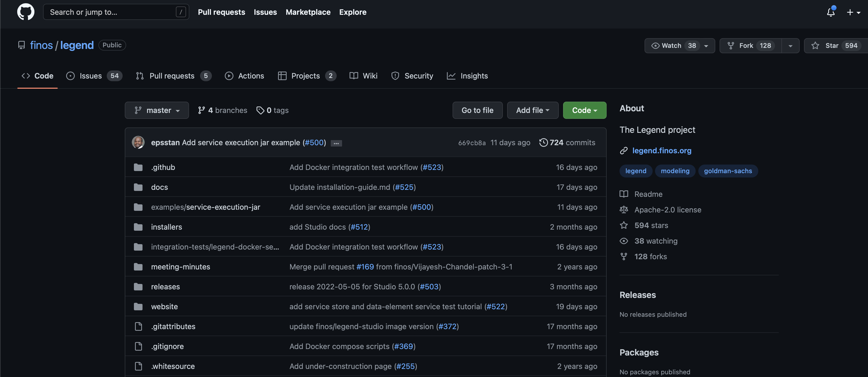The height and width of the screenshot is (377, 868).
Task: Click the fork icon beside 128 forks
Action: click(624, 256)
